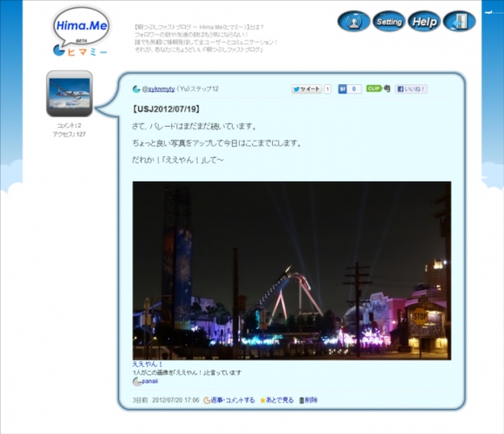
Task: Click the コメント:2 count text
Action: click(70, 126)
